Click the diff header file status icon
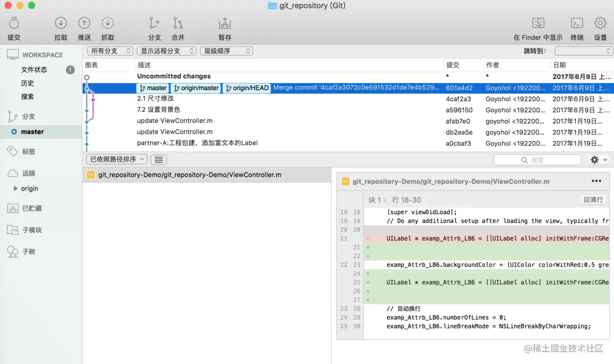 pyautogui.click(x=346, y=182)
